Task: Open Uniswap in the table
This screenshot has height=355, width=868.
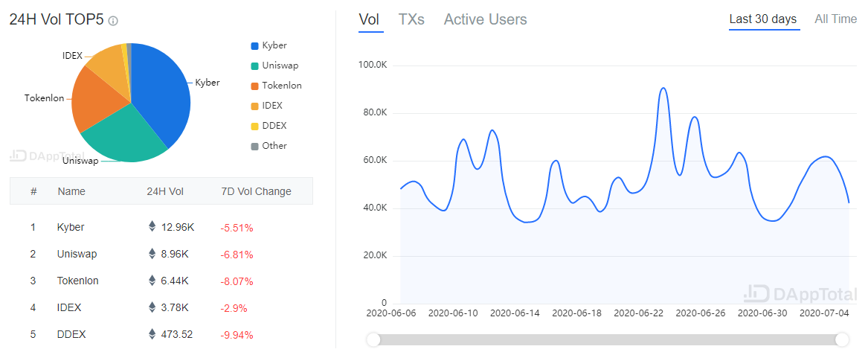Action: pos(77,254)
